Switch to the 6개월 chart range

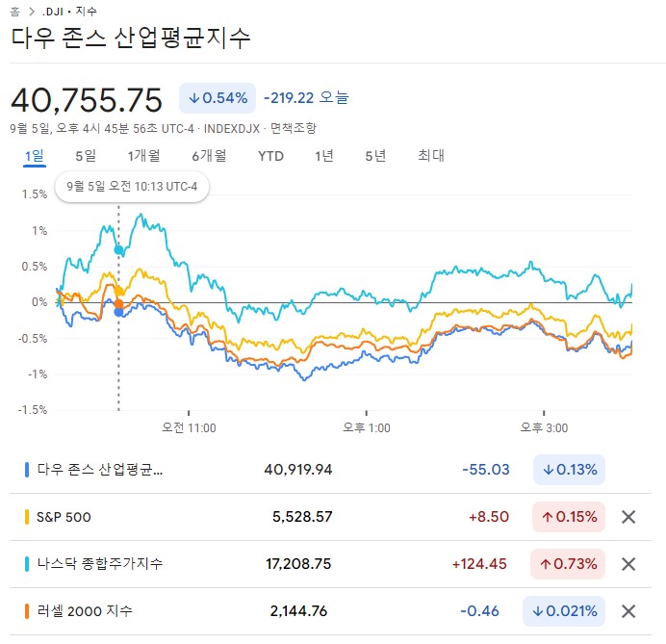(x=209, y=156)
